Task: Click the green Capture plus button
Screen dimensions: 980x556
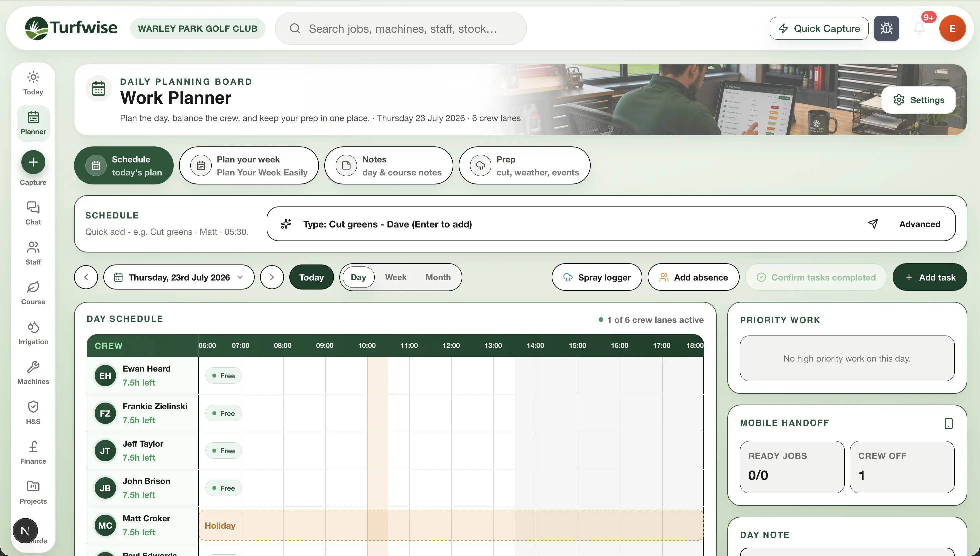Action: tap(33, 162)
